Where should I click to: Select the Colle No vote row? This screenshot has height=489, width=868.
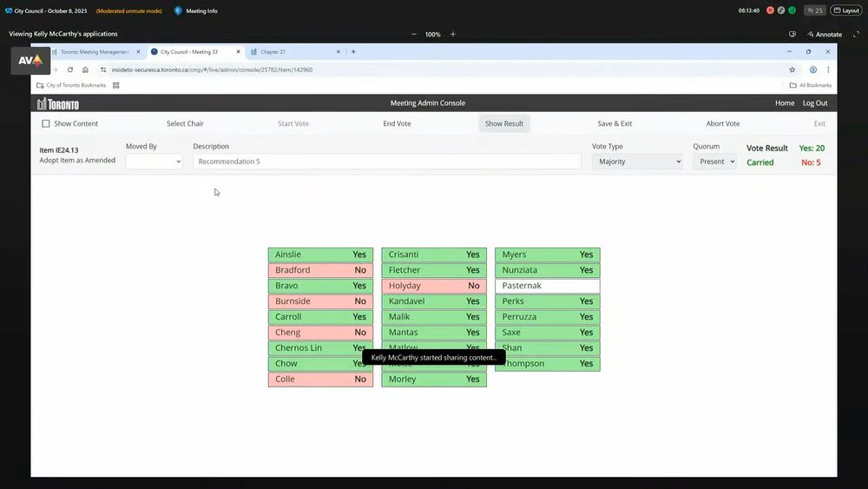click(320, 380)
